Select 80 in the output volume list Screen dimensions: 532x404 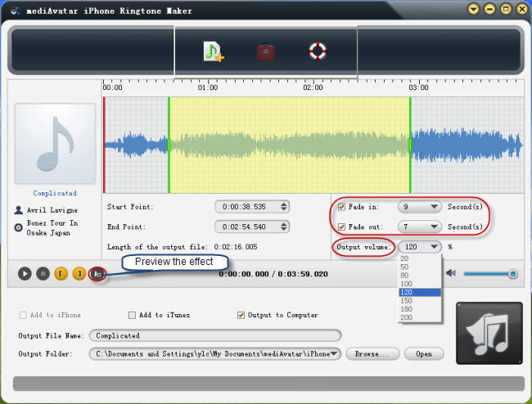(x=420, y=276)
